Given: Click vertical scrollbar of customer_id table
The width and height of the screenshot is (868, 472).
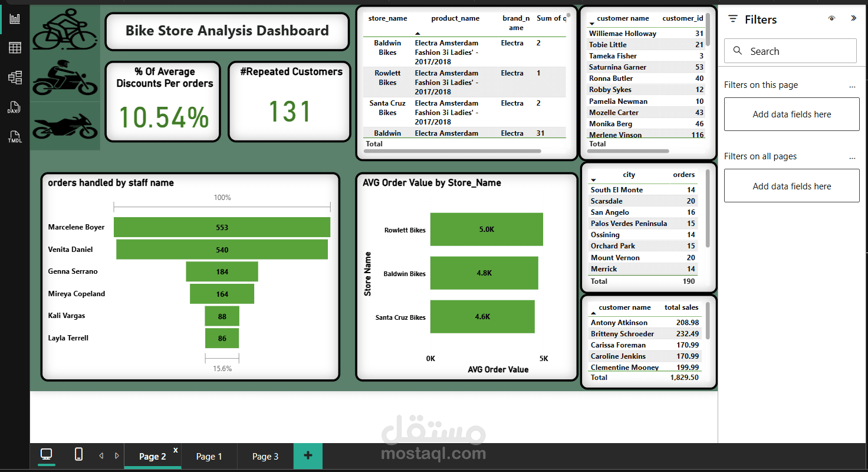Looking at the screenshot, I should point(708,29).
